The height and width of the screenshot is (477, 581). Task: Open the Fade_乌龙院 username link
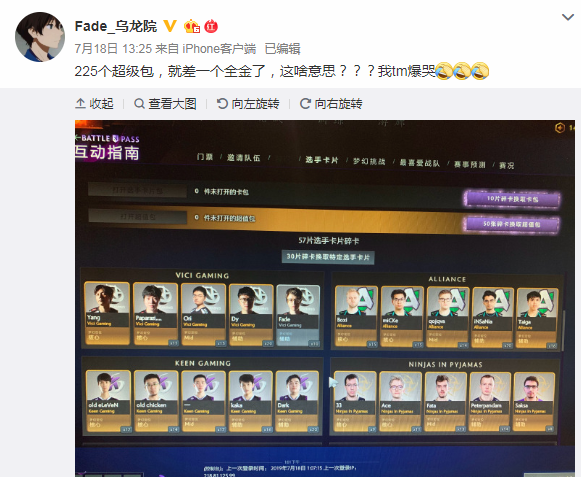[x=116, y=26]
